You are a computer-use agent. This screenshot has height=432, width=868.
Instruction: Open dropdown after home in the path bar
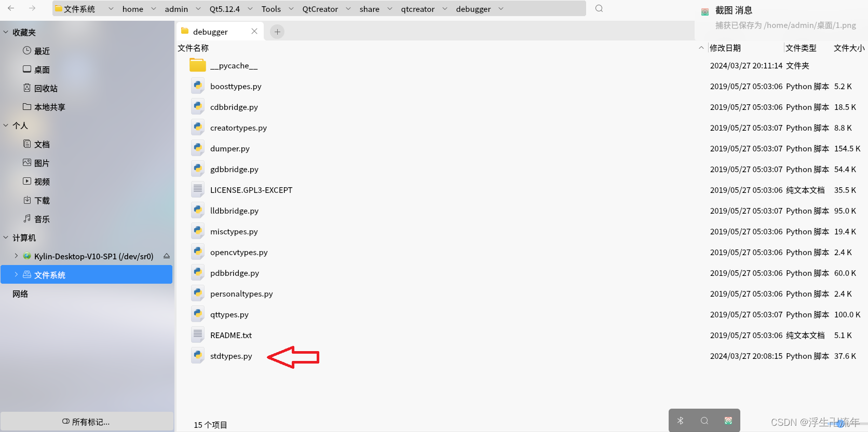pos(154,9)
